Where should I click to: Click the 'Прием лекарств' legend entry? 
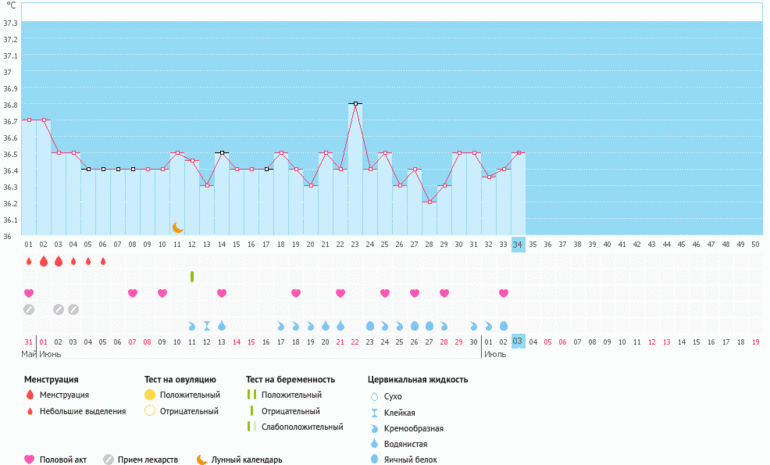[149, 460]
